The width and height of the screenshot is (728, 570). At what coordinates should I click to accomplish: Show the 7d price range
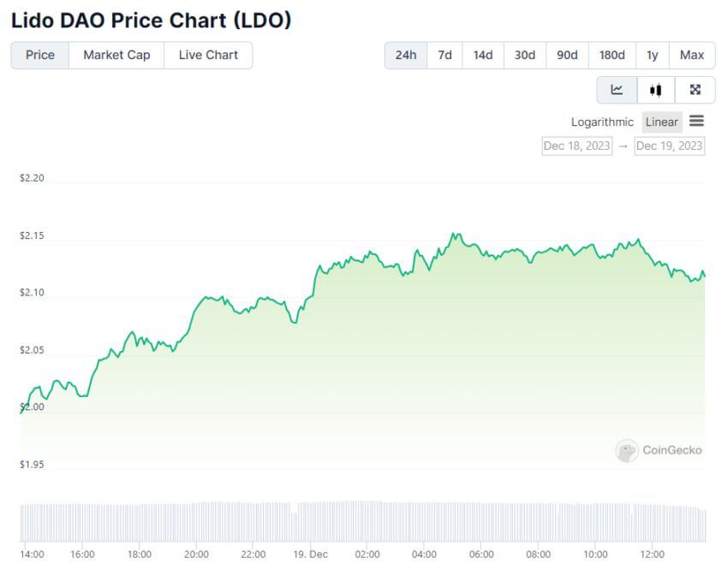[x=445, y=55]
